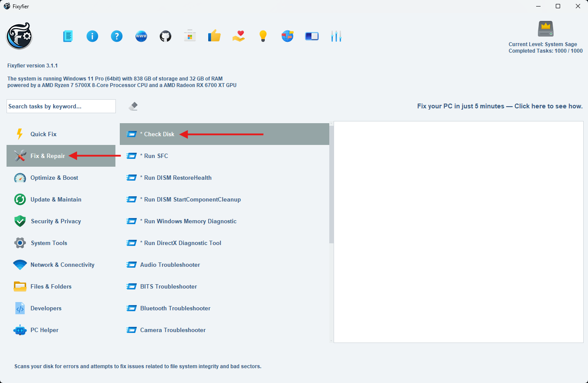Select the Check Disk task

point(224,134)
